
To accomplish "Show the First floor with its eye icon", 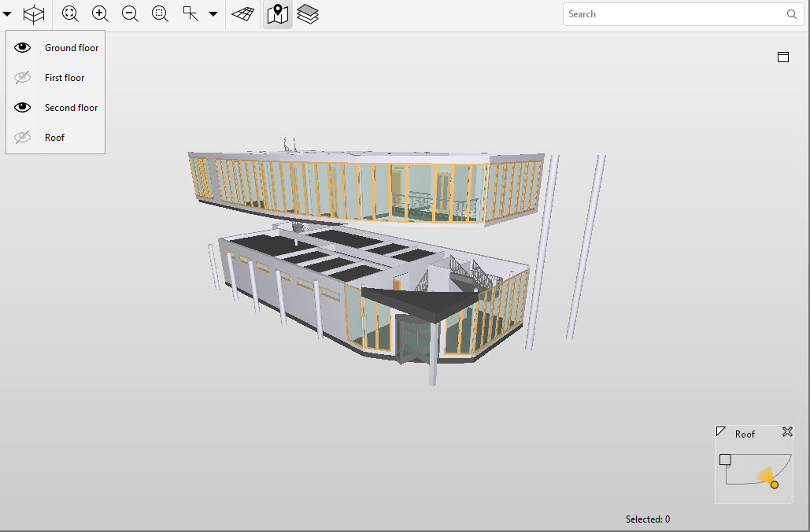I will click(22, 77).
